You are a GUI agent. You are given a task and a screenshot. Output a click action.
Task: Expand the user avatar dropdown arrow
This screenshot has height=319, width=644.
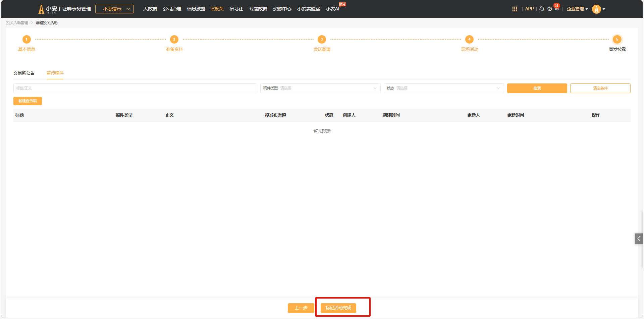(604, 9)
